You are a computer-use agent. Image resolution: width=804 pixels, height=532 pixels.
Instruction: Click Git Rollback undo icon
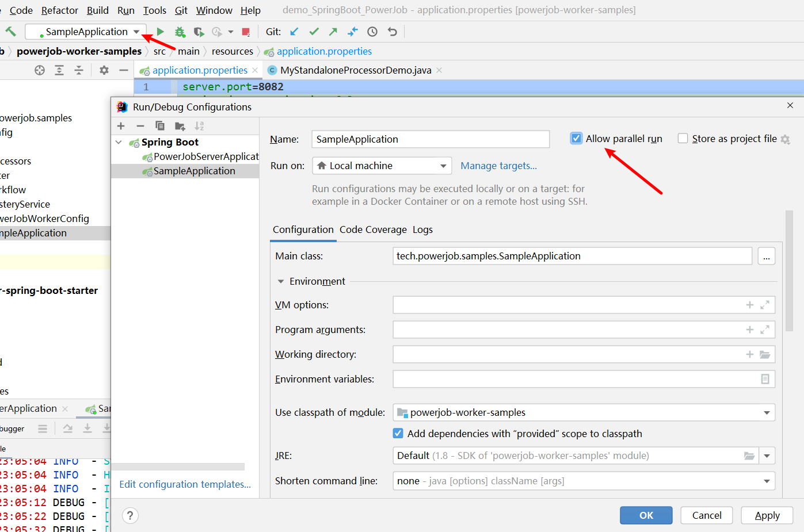click(393, 32)
